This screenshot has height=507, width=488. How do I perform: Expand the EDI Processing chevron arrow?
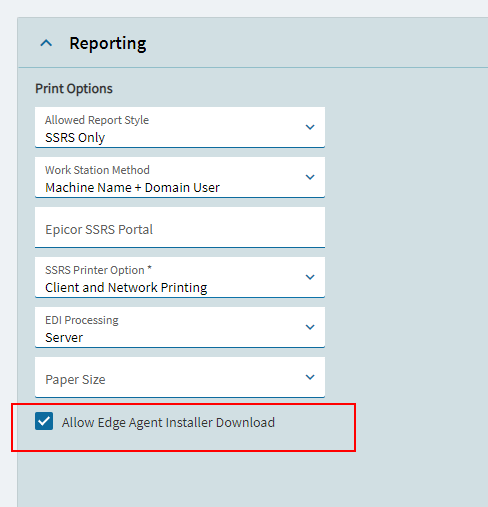(x=310, y=327)
